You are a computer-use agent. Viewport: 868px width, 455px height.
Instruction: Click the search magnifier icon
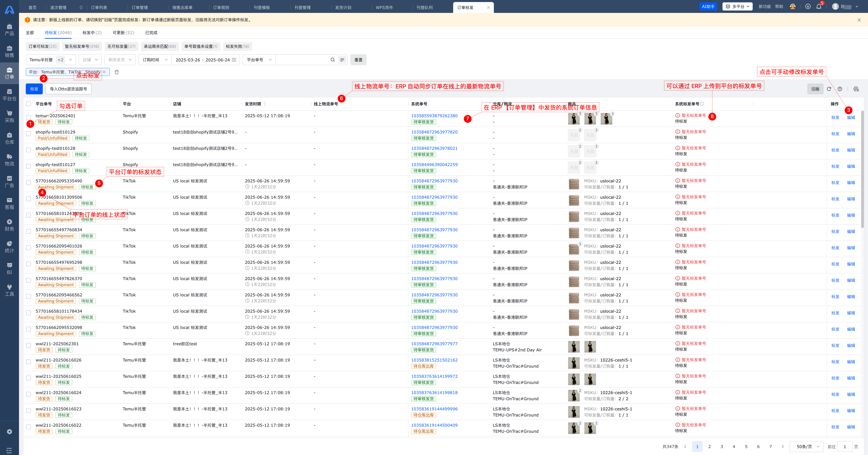(x=333, y=60)
